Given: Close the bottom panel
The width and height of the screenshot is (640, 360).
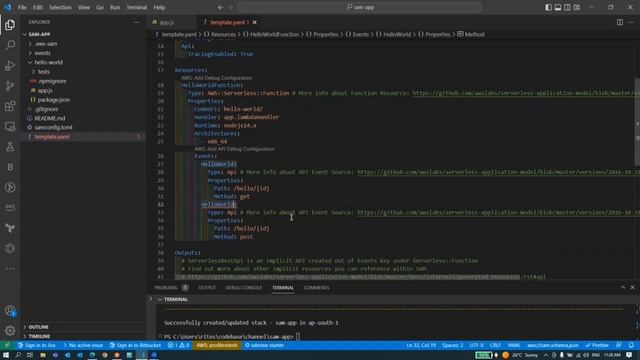Looking at the screenshot, I should [x=632, y=287].
